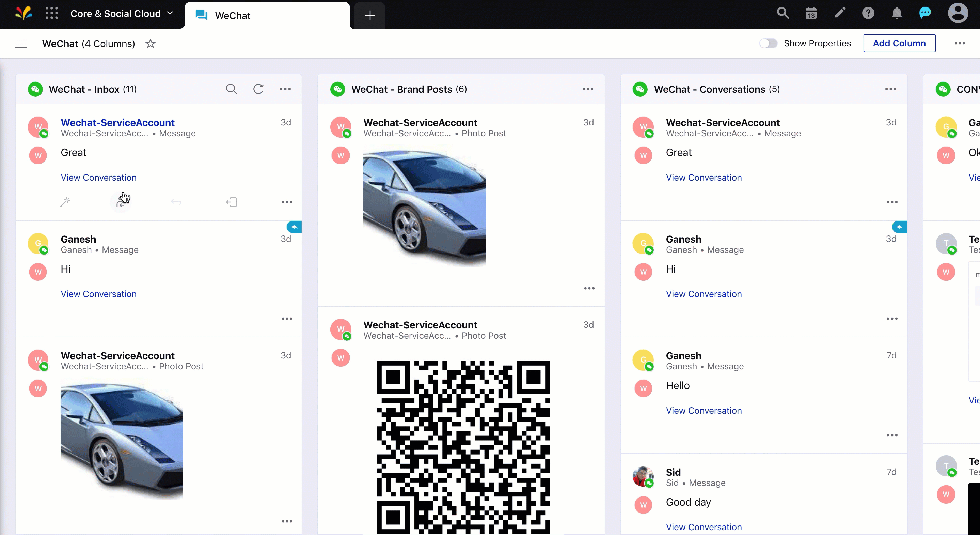
Task: Open global search magnifier in top bar
Action: [x=783, y=13]
